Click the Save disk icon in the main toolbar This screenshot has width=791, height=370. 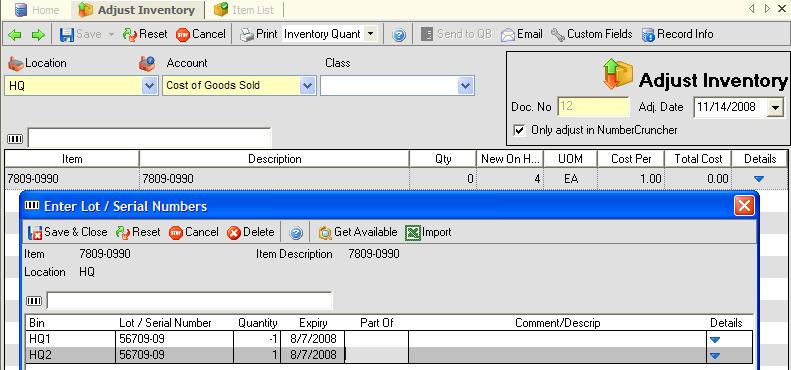(x=67, y=34)
